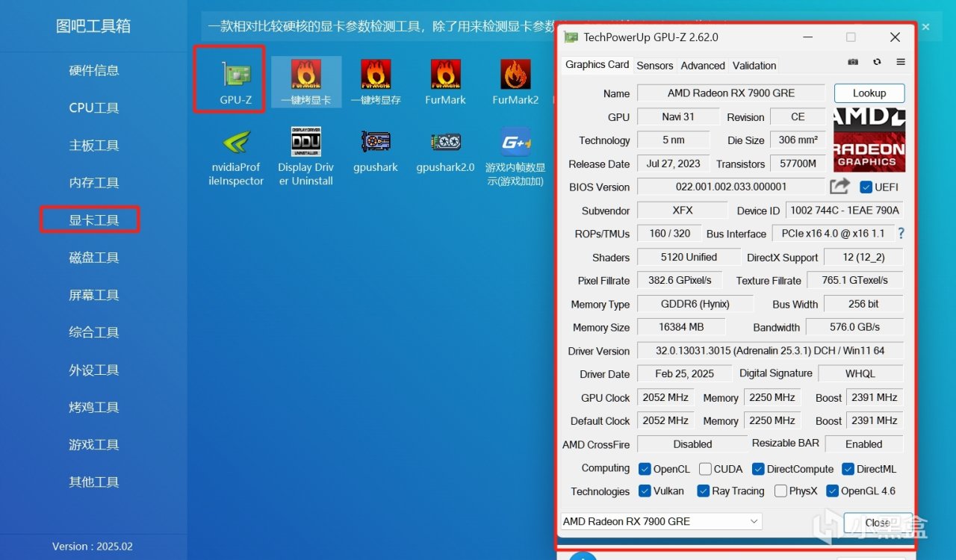Launch GPU-Z from the toolbox grid

pos(236,81)
